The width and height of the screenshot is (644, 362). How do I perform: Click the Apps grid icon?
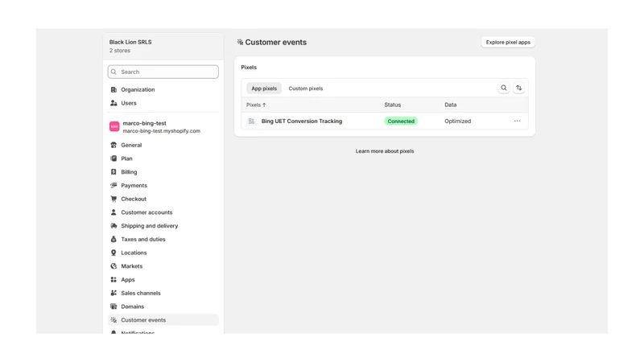click(114, 279)
